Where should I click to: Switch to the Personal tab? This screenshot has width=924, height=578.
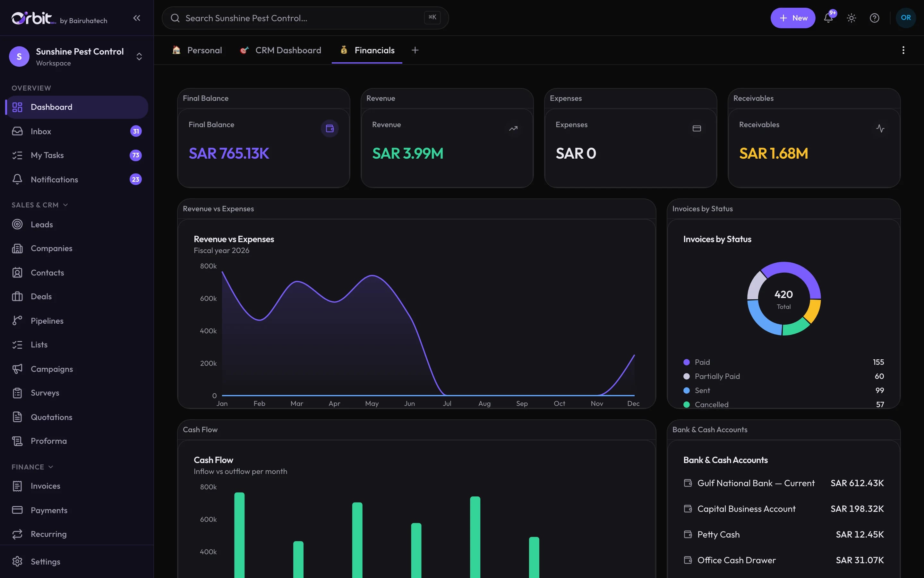197,50
